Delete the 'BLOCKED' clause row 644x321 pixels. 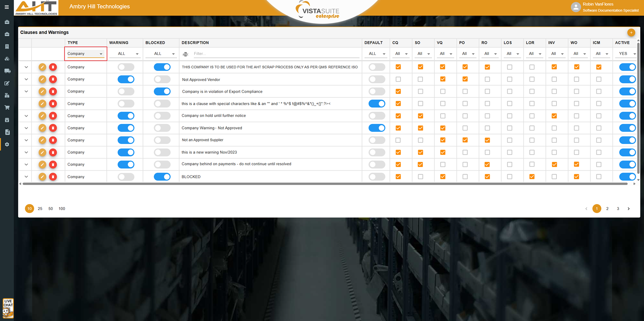53,177
